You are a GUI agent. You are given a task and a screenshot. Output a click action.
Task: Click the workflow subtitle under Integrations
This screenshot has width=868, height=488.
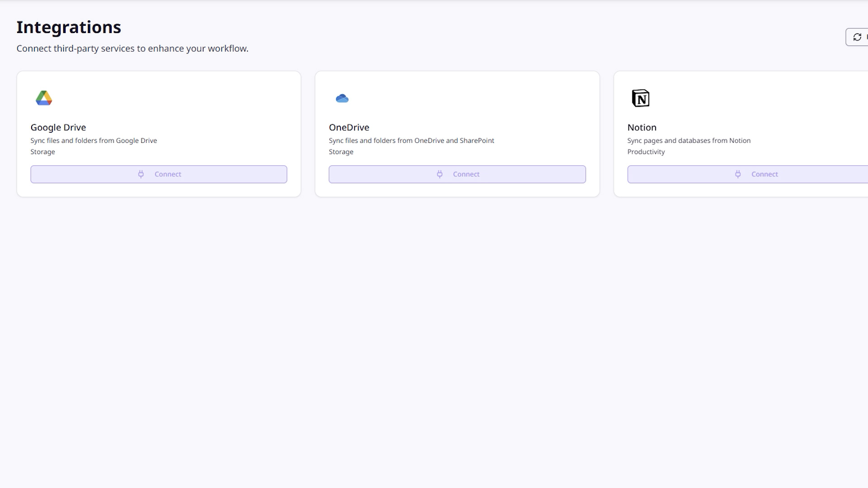click(132, 48)
